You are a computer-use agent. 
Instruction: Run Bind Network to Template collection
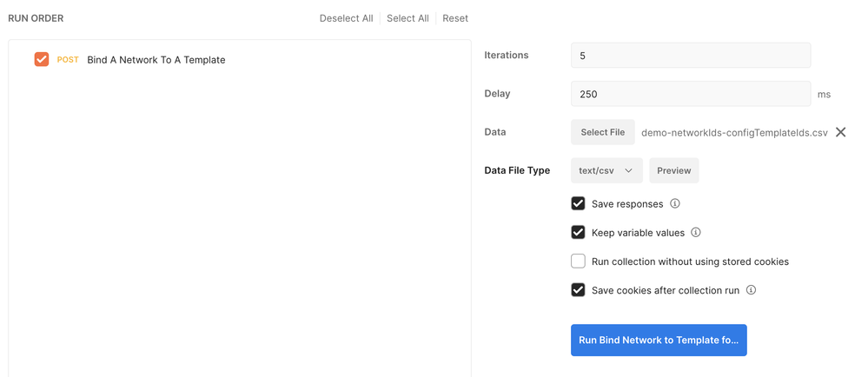(x=659, y=340)
